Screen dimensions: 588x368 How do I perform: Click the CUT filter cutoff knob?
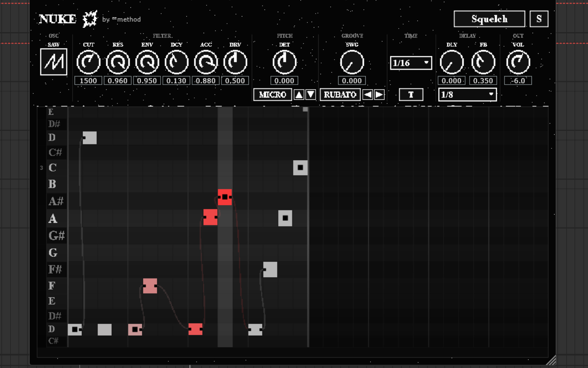(x=89, y=62)
